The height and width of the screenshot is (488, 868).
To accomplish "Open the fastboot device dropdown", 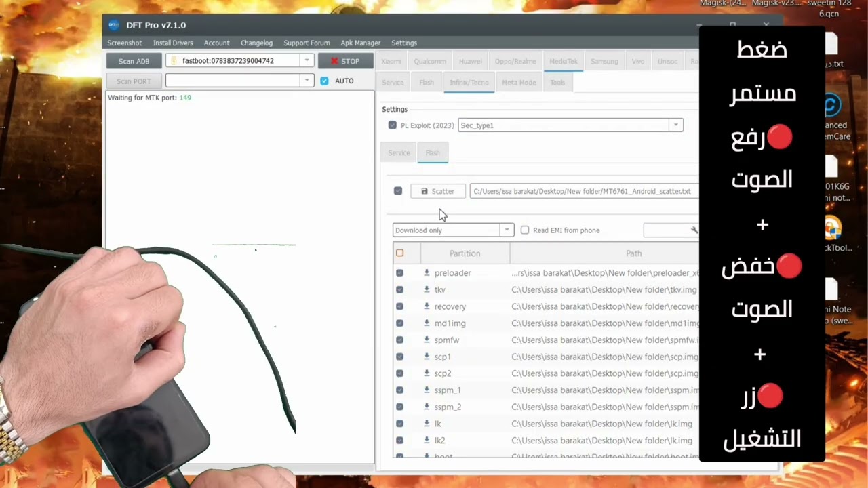I will [307, 61].
